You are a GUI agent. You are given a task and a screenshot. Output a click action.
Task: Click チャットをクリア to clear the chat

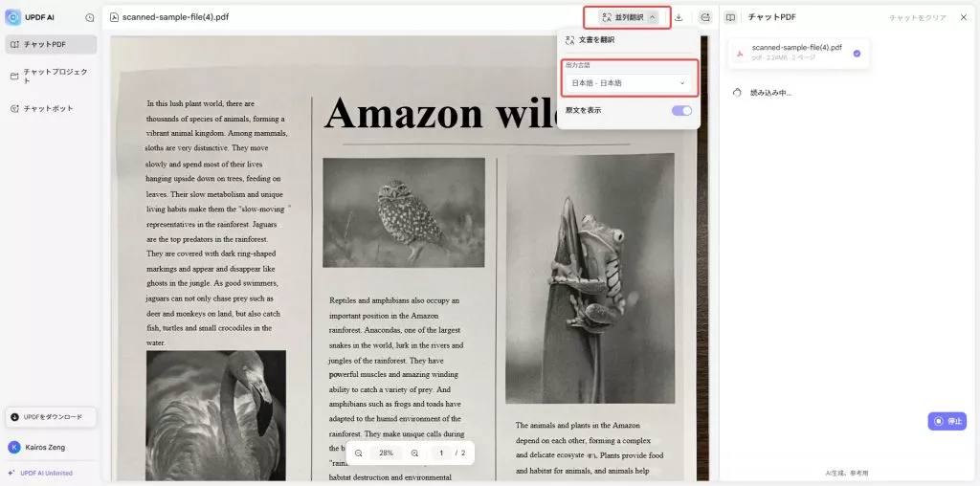coord(918,18)
